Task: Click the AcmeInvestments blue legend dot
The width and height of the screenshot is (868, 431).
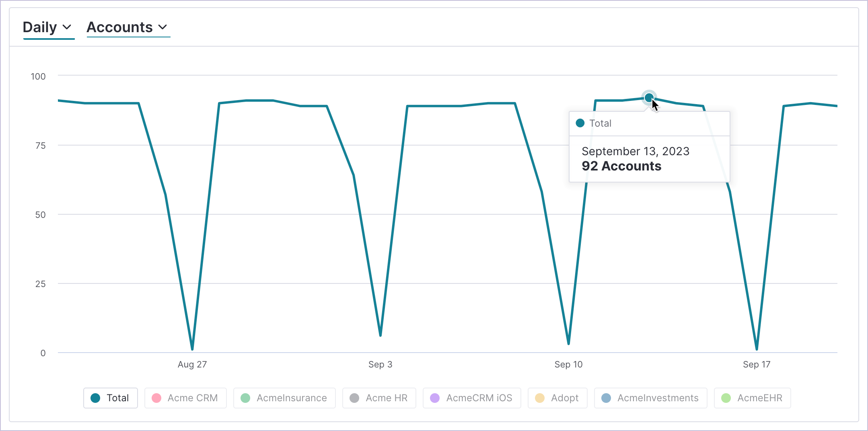Action: pyautogui.click(x=606, y=398)
